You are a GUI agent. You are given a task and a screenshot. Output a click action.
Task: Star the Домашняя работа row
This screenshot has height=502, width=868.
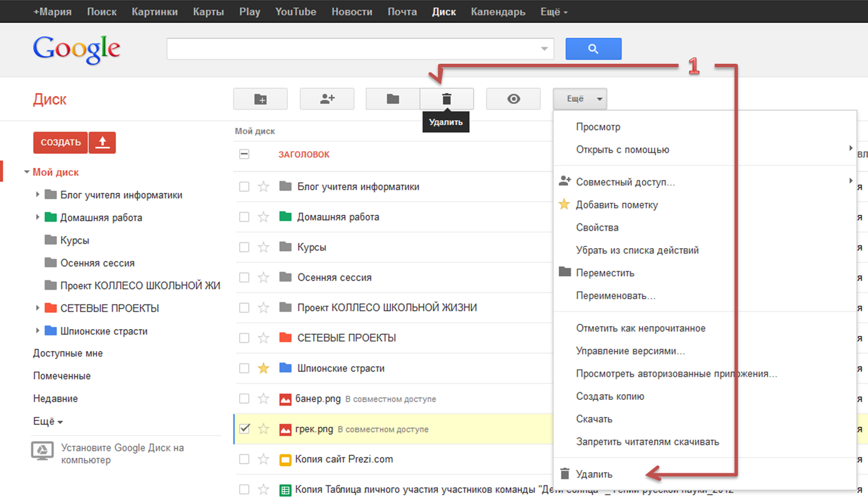click(x=263, y=217)
